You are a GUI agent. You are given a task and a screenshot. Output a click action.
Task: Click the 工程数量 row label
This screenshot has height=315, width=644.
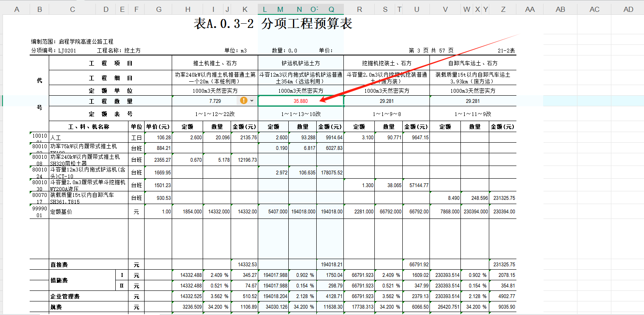111,101
